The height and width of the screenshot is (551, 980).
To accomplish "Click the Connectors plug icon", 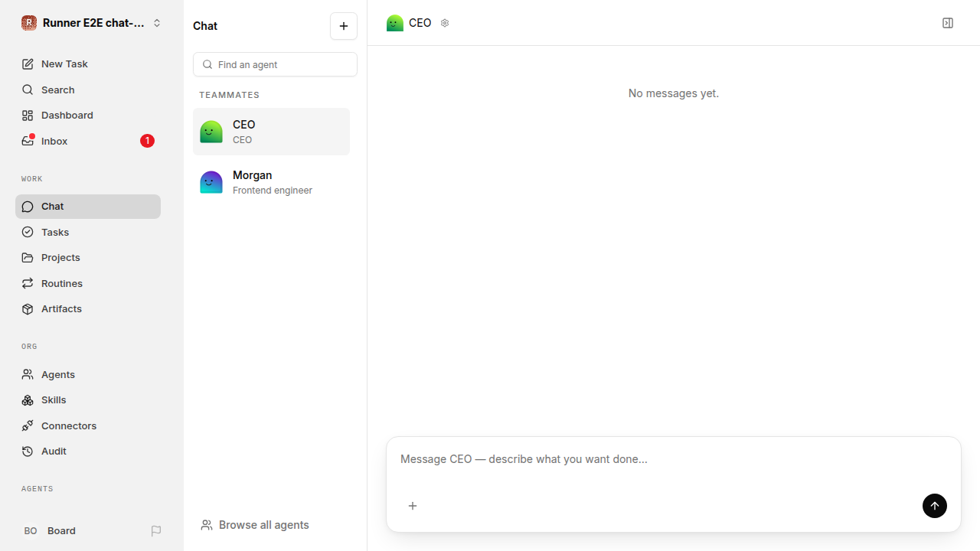I will click(28, 425).
